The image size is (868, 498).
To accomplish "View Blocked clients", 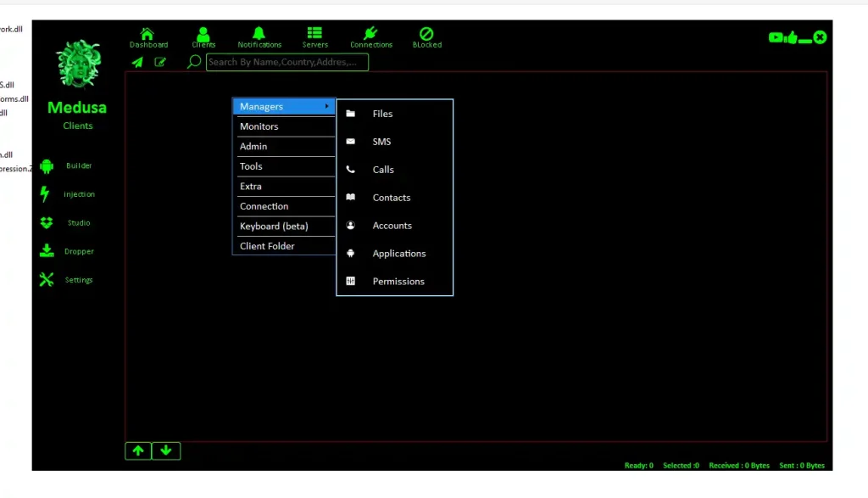I will pos(426,36).
